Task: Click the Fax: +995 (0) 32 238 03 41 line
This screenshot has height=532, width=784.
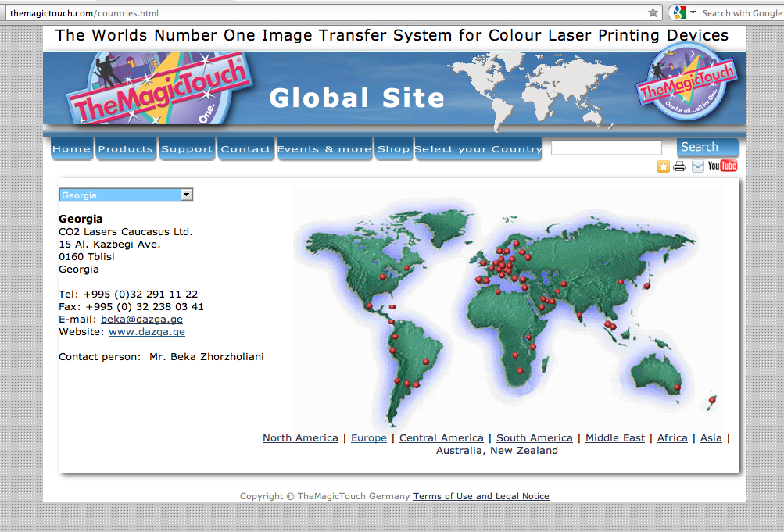Action: (x=131, y=307)
